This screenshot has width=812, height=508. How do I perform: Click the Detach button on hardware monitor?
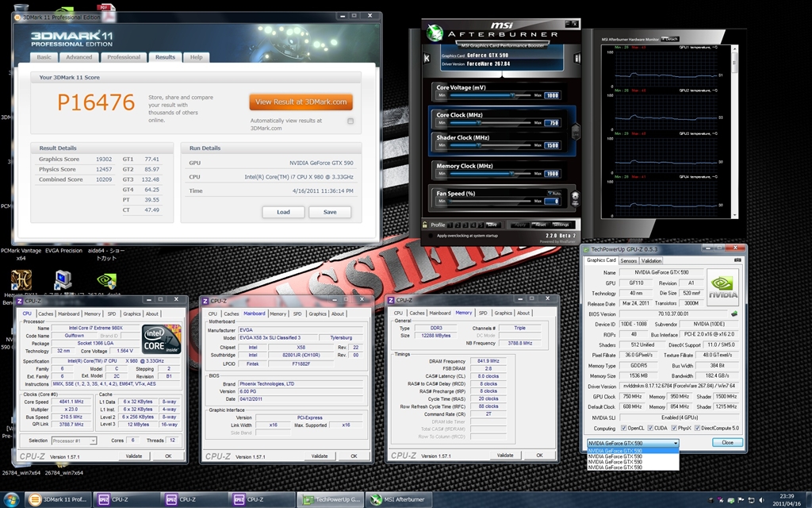coord(671,39)
